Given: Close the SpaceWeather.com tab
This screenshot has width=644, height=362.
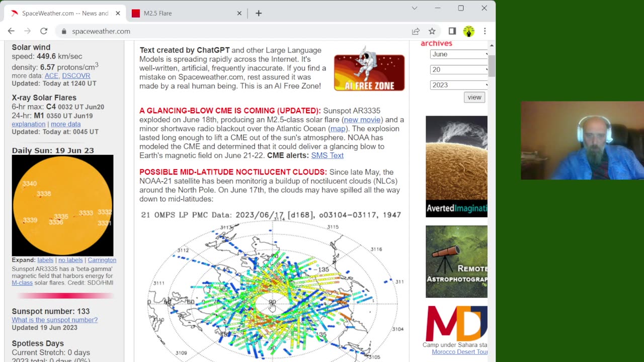Looking at the screenshot, I should point(118,13).
